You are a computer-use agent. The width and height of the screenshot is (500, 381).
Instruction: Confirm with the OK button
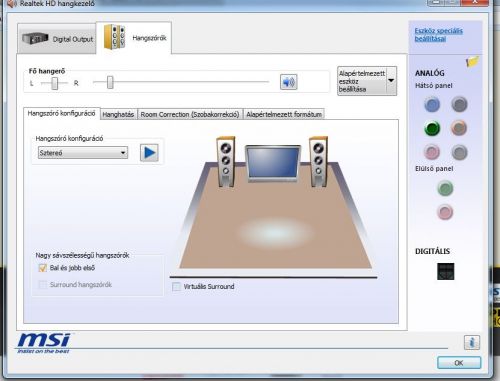point(459,363)
